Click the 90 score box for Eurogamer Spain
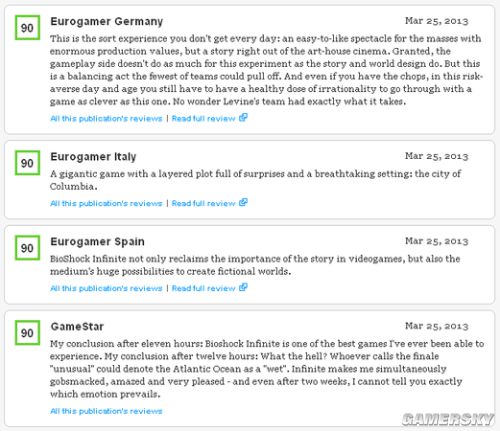The width and height of the screenshot is (500, 431). pyautogui.click(x=27, y=248)
